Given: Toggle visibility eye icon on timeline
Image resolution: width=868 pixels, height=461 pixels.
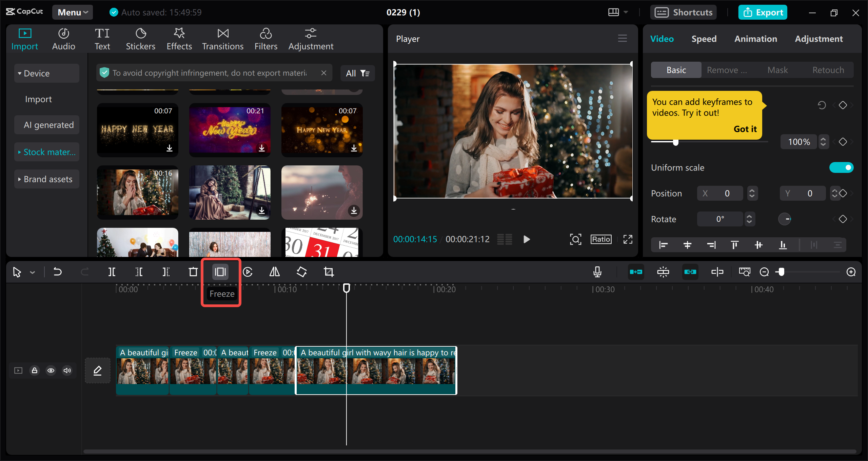Looking at the screenshot, I should [x=51, y=370].
